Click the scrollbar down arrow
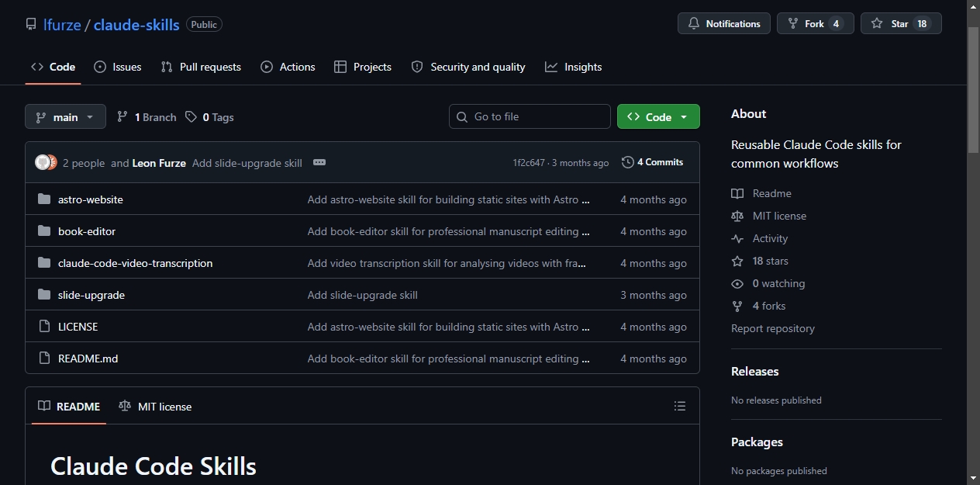The image size is (980, 485). tap(973, 478)
